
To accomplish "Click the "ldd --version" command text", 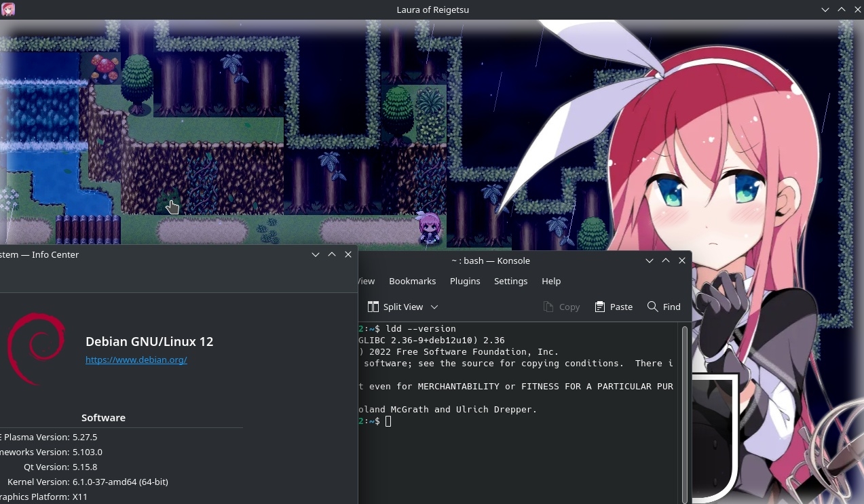I will click(421, 329).
